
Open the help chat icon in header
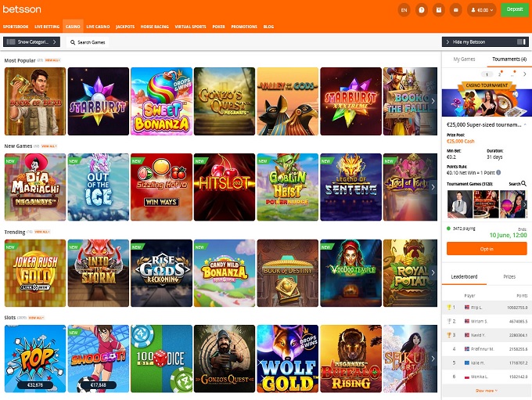click(x=422, y=10)
